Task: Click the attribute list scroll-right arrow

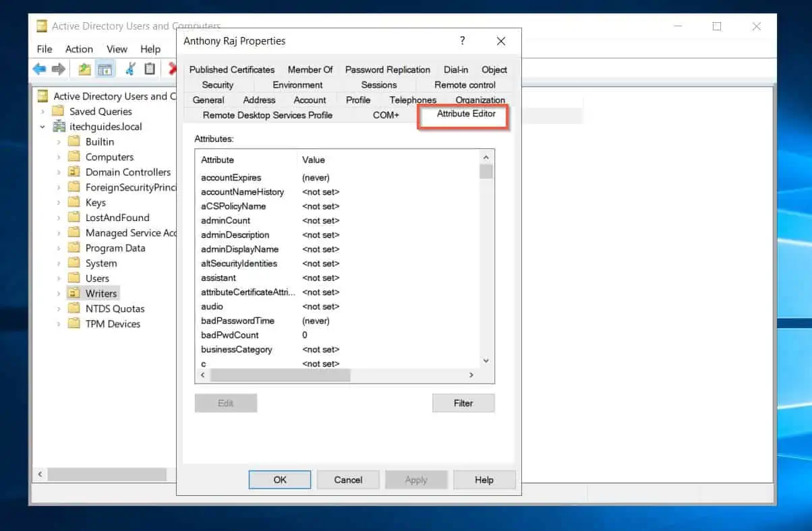Action: [471, 375]
